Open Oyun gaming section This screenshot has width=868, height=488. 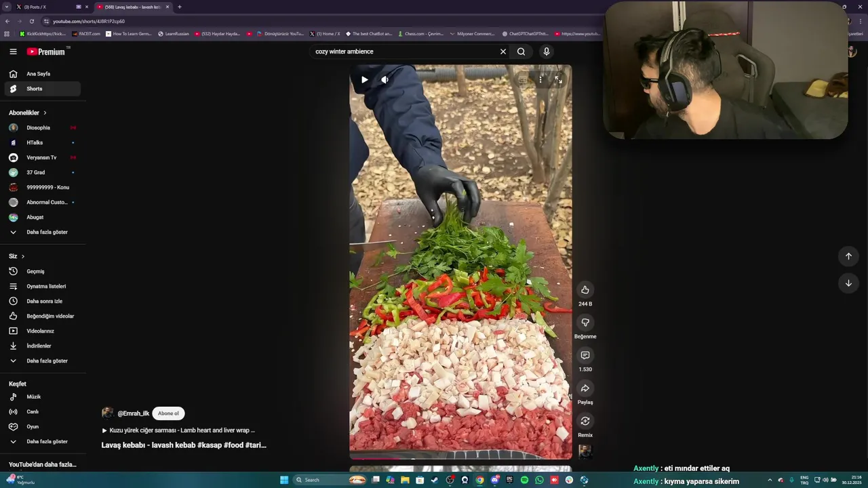43,426
